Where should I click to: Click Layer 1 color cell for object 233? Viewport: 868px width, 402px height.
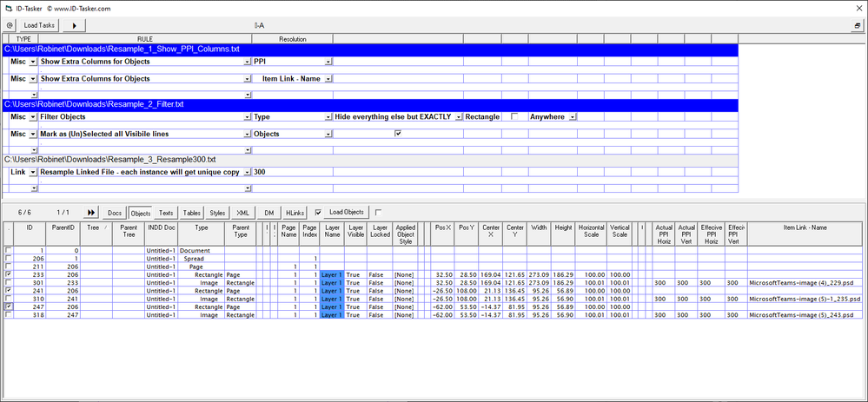point(332,274)
